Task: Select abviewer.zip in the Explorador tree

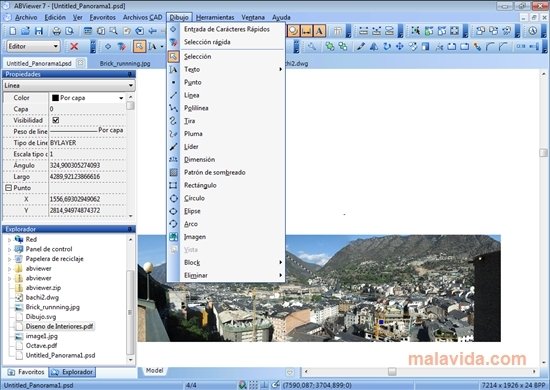Action: coord(43,288)
